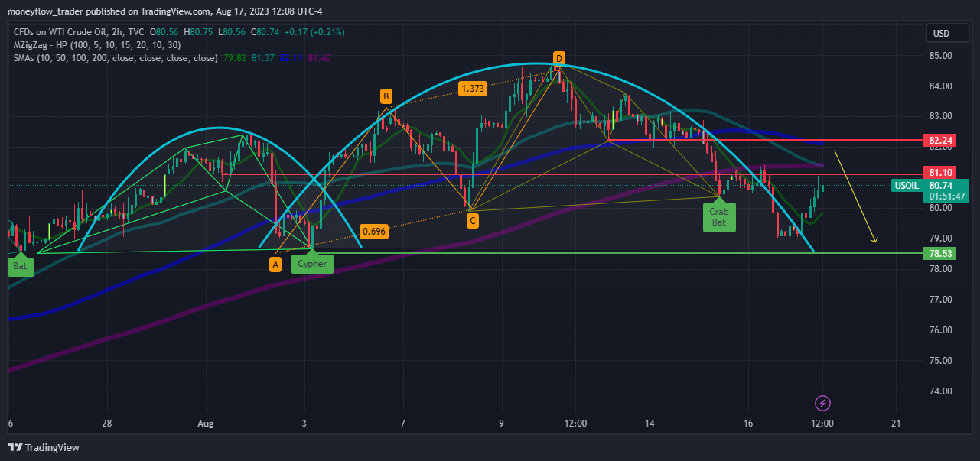The width and height of the screenshot is (980, 461).
Task: Click the SMA value 81.40 in legend
Action: tap(319, 58)
